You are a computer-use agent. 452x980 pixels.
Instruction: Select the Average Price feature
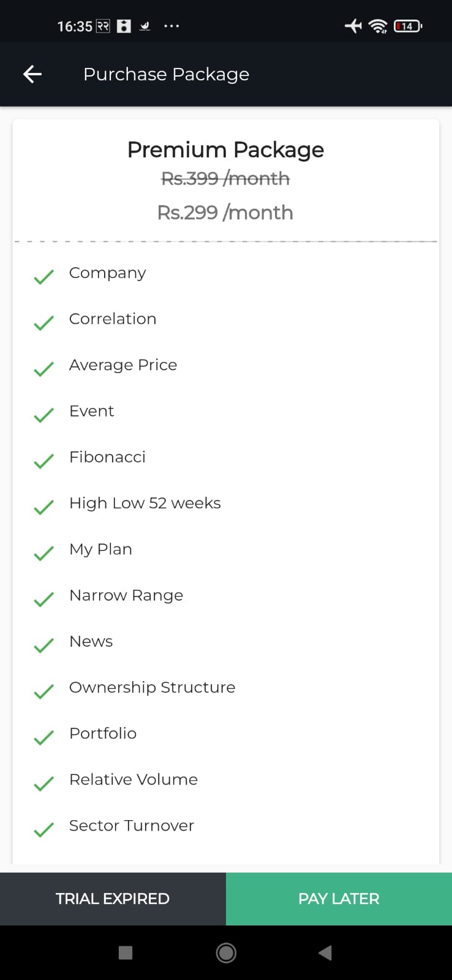[123, 365]
